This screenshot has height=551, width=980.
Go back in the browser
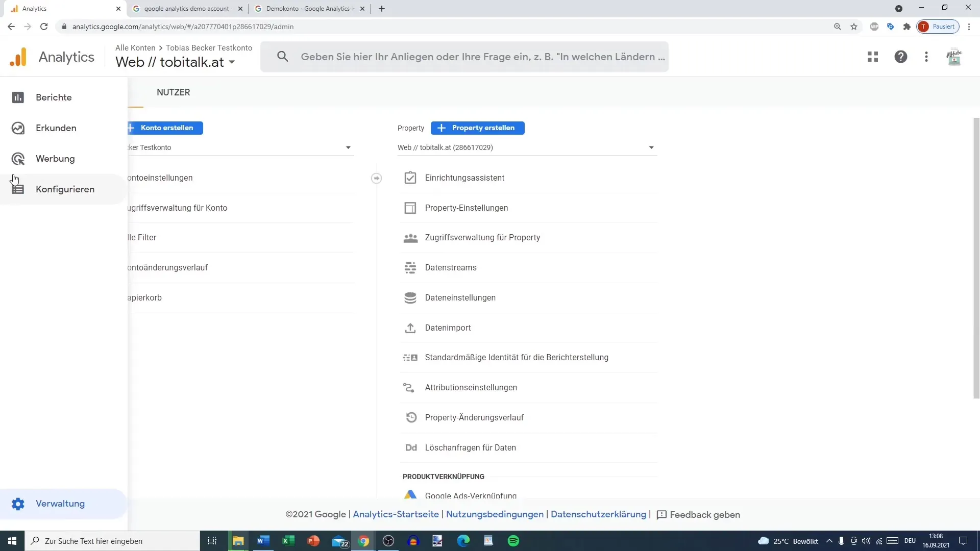pyautogui.click(x=11, y=27)
